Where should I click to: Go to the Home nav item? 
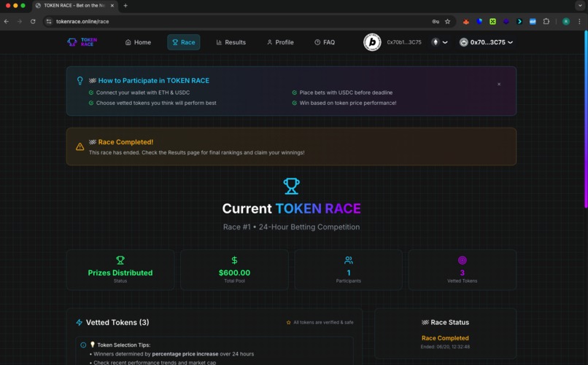click(x=138, y=42)
